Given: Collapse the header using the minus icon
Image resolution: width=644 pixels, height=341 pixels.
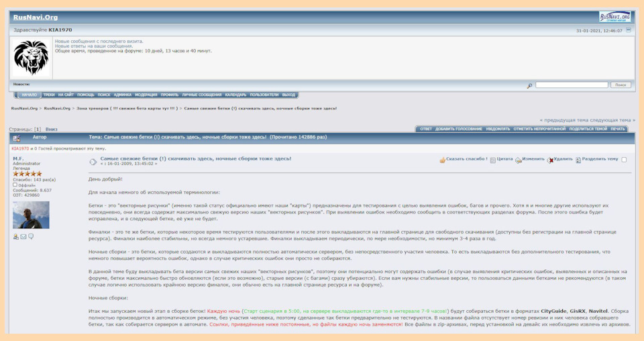Looking at the screenshot, I should pyautogui.click(x=629, y=30).
